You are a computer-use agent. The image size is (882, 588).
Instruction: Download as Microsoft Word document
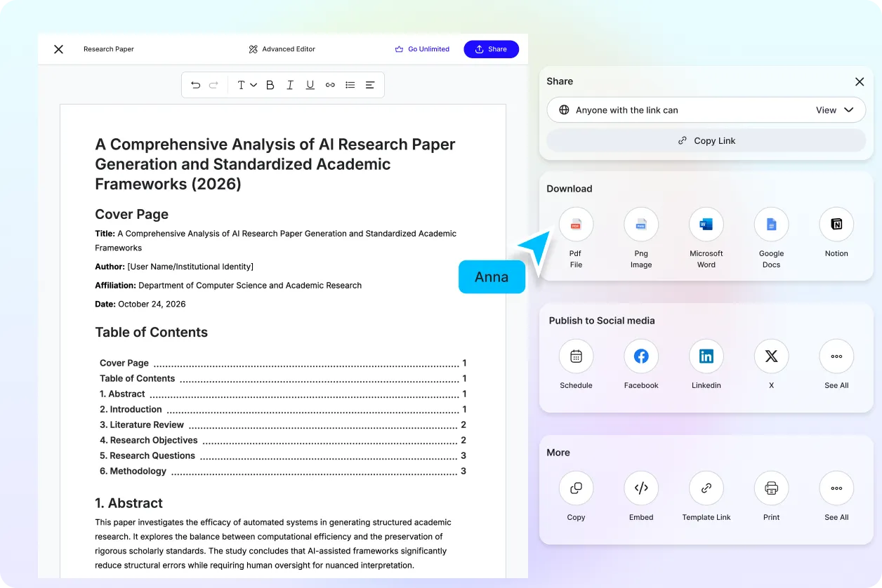click(x=706, y=223)
